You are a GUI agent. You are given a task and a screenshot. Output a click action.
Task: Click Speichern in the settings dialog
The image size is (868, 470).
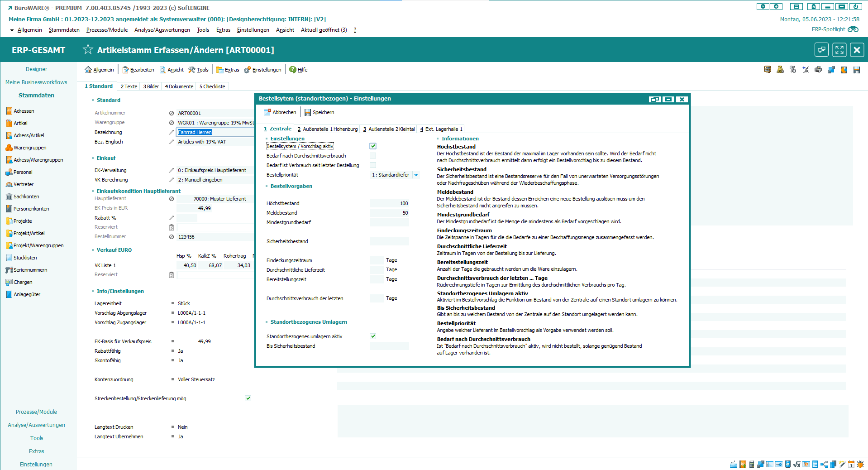click(x=320, y=112)
